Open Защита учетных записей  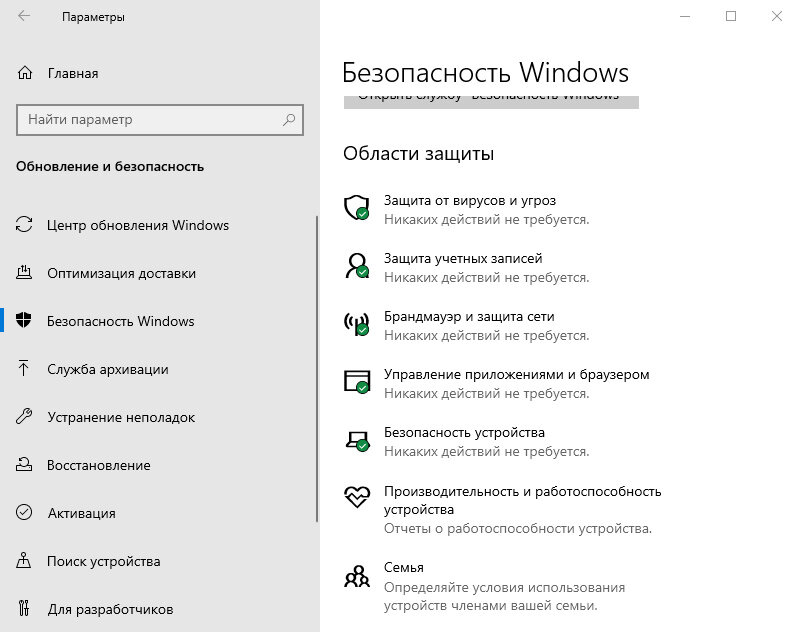463,259
